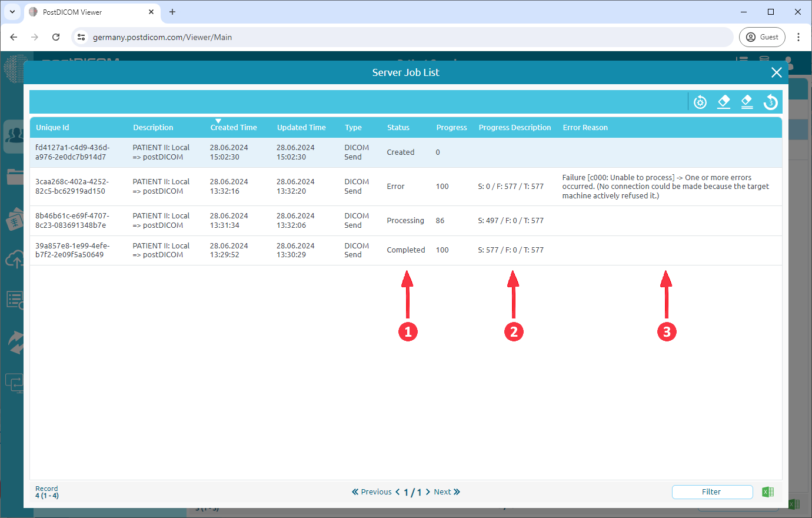The image size is (812, 518).
Task: Click inside the Filter field
Action: point(711,492)
